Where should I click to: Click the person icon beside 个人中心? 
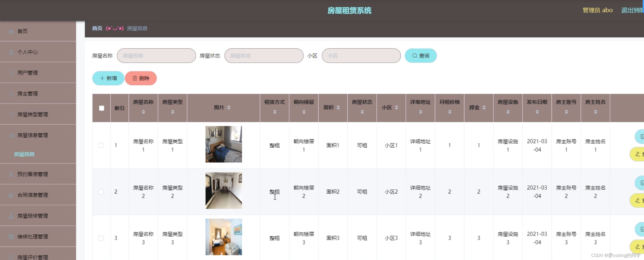pos(11,52)
